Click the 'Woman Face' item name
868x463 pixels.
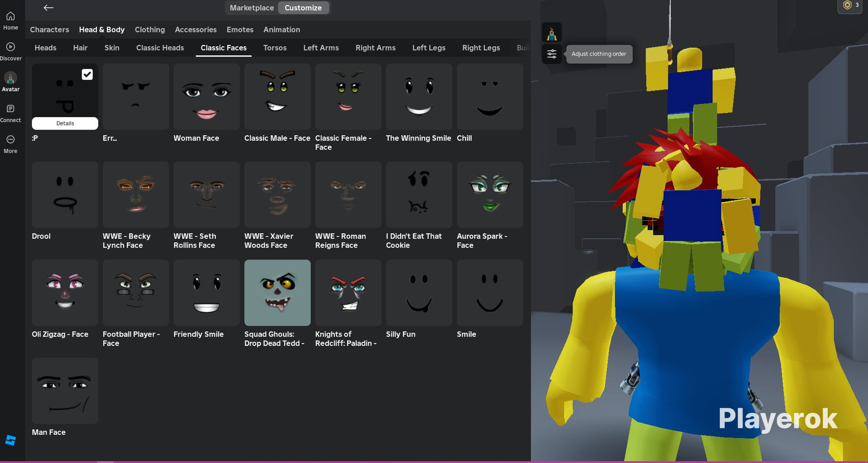point(196,138)
